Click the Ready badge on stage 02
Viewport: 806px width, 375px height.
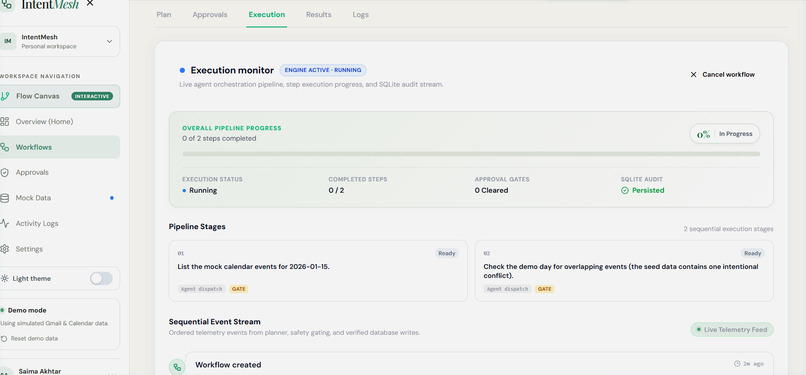[x=753, y=253]
